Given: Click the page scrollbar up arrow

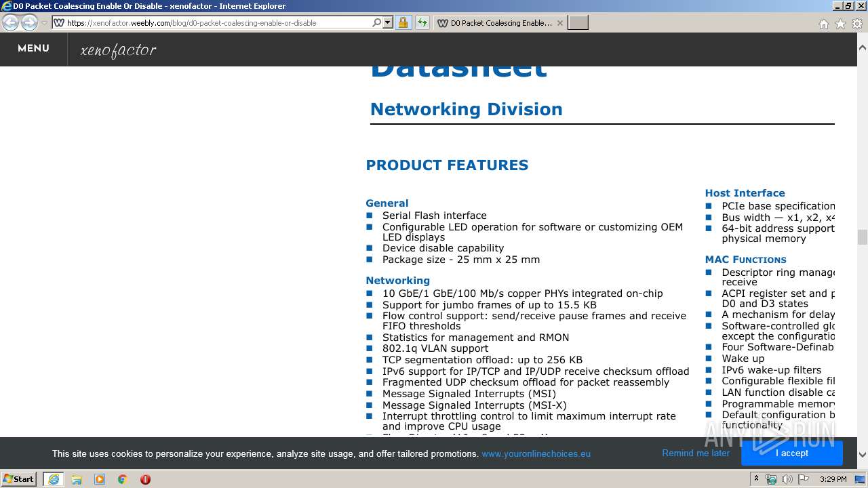Looking at the screenshot, I should coord(863,48).
